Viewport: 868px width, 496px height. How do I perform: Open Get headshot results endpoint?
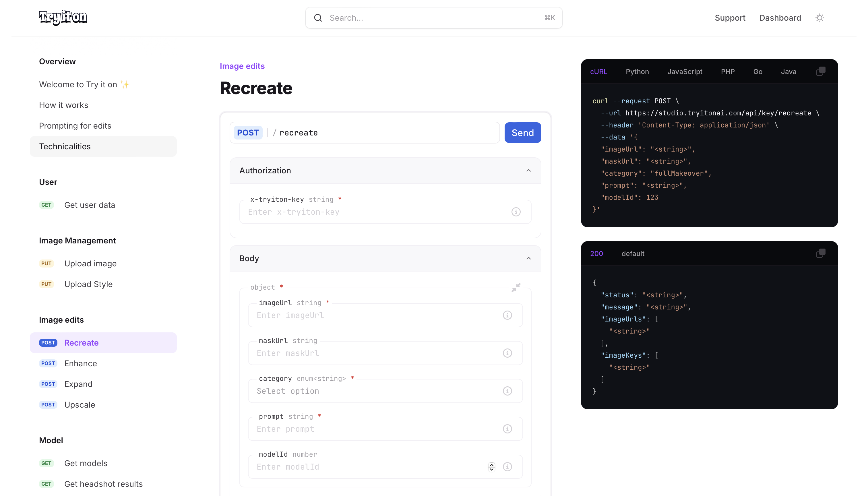click(x=103, y=484)
